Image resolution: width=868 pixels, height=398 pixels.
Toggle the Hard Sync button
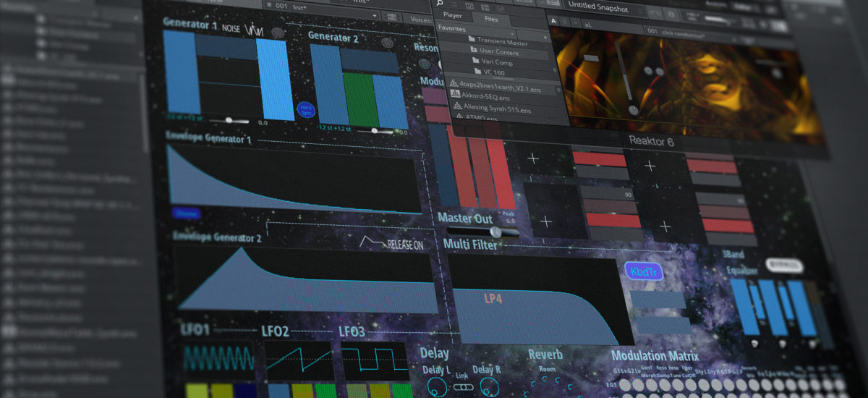click(306, 110)
